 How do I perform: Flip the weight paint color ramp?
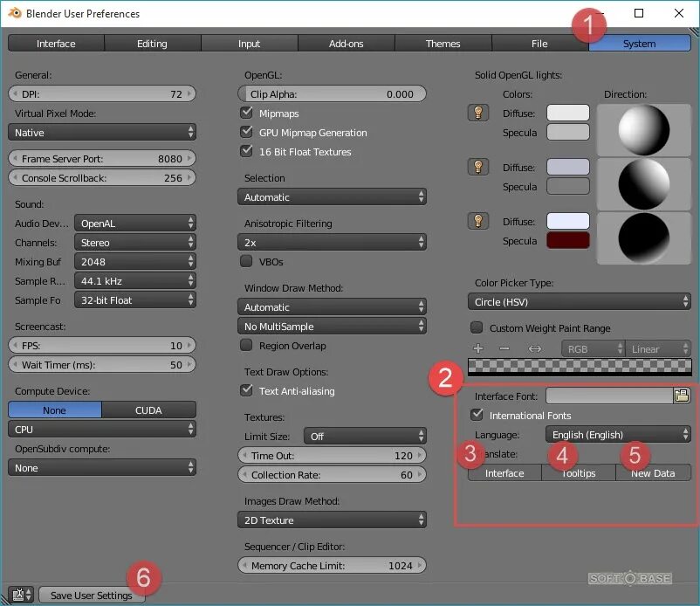point(534,348)
